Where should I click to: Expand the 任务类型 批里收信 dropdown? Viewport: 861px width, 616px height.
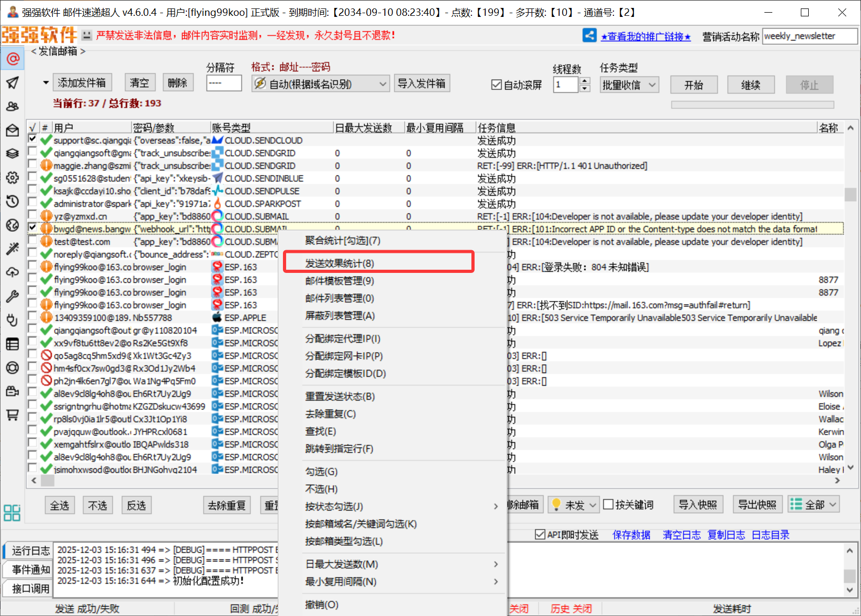629,84
